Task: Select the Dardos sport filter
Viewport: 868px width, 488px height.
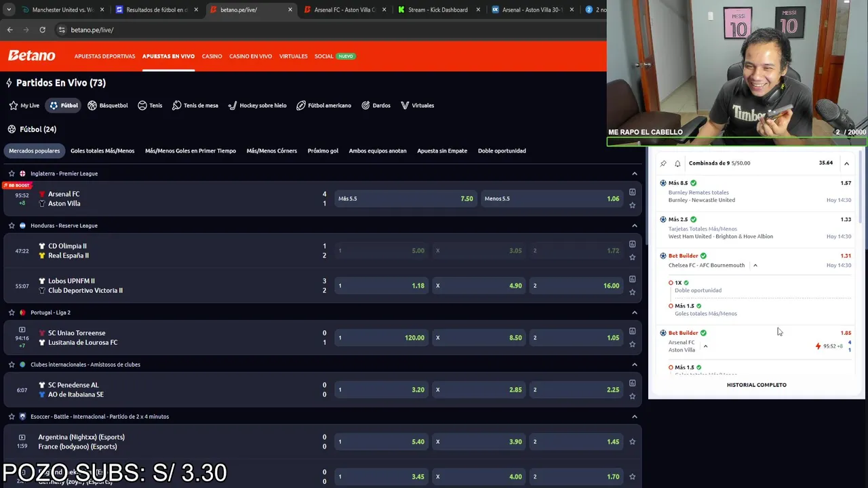Action: [376, 106]
